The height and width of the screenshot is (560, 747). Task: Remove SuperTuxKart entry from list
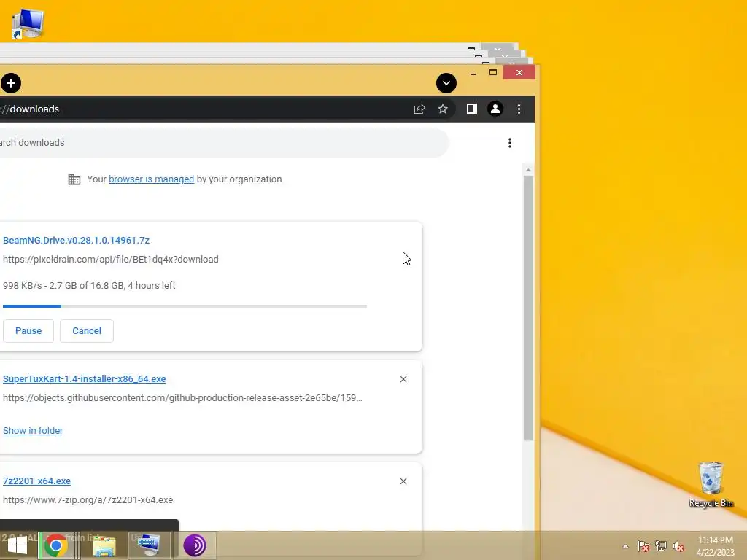click(x=403, y=379)
